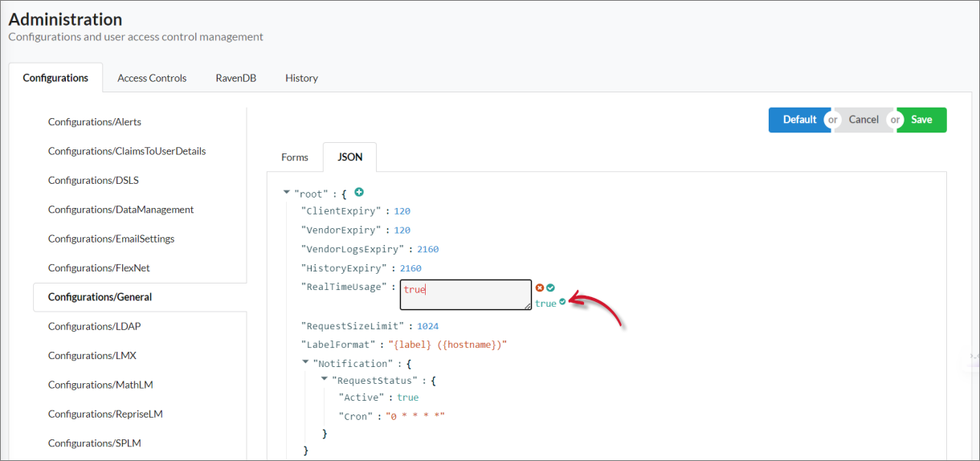Click the "LabelFormat" key label
Image resolution: width=980 pixels, height=461 pixels.
[x=337, y=345]
